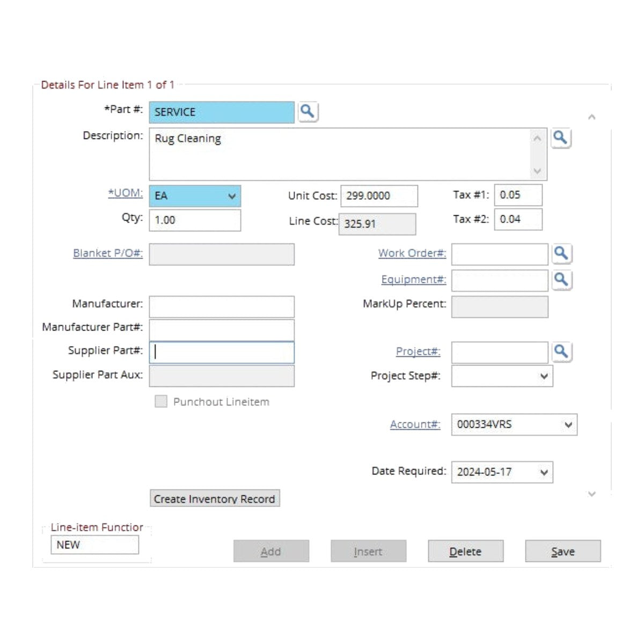Save the line item

coord(563,551)
